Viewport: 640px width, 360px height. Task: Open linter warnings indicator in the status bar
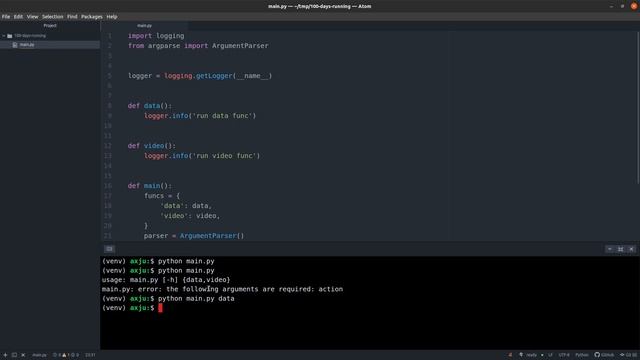coord(66,355)
